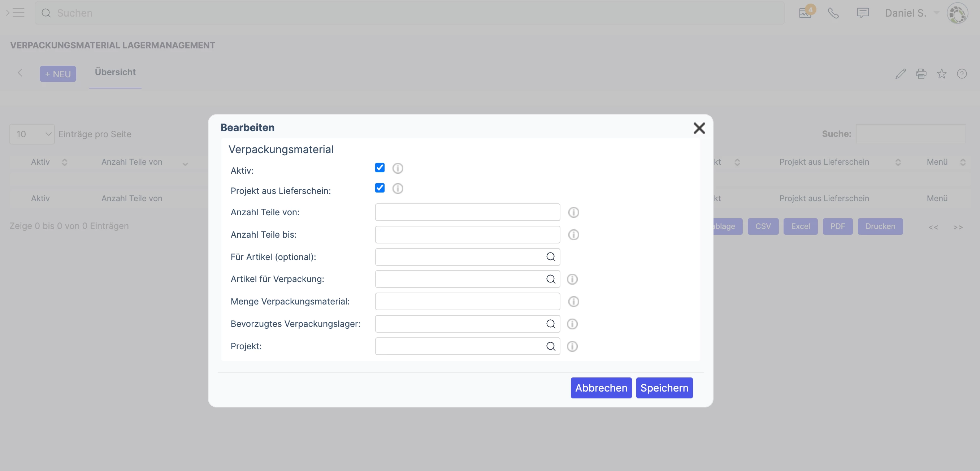This screenshot has height=471, width=980.
Task: Click the printer icon
Action: tap(921, 74)
